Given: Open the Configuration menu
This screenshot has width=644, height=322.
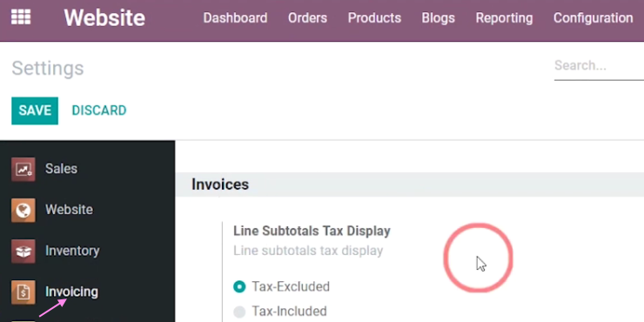Looking at the screenshot, I should click(x=593, y=18).
